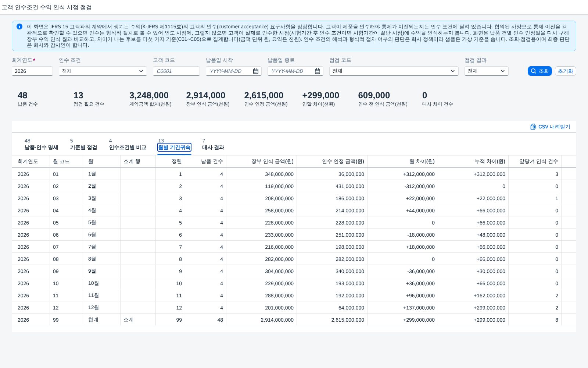Click the 대사 차이 건수 KPI value 0
The image size is (588, 368).
424,95
